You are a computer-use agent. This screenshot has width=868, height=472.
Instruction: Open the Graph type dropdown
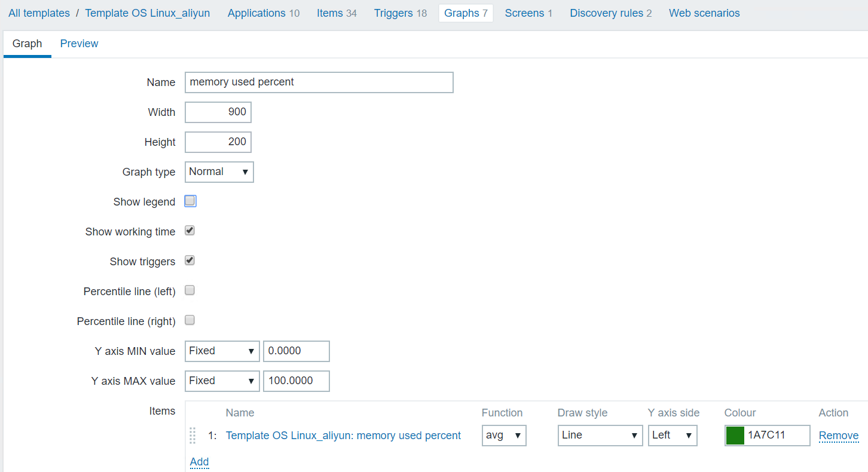coord(219,172)
